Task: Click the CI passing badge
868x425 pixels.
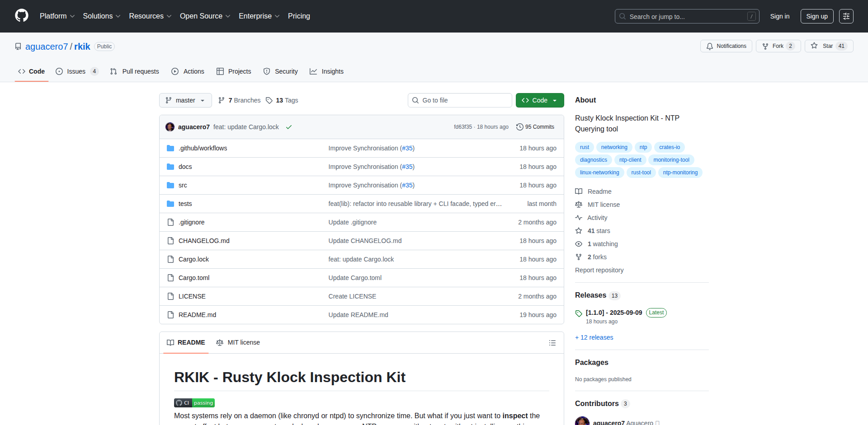Action: (x=194, y=403)
